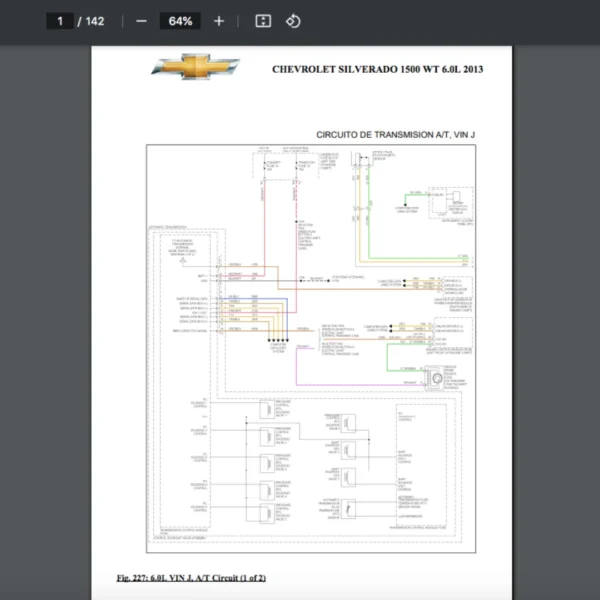The image size is (600, 600).
Task: Click the empty right side of the toolbar
Action: pos(480,21)
